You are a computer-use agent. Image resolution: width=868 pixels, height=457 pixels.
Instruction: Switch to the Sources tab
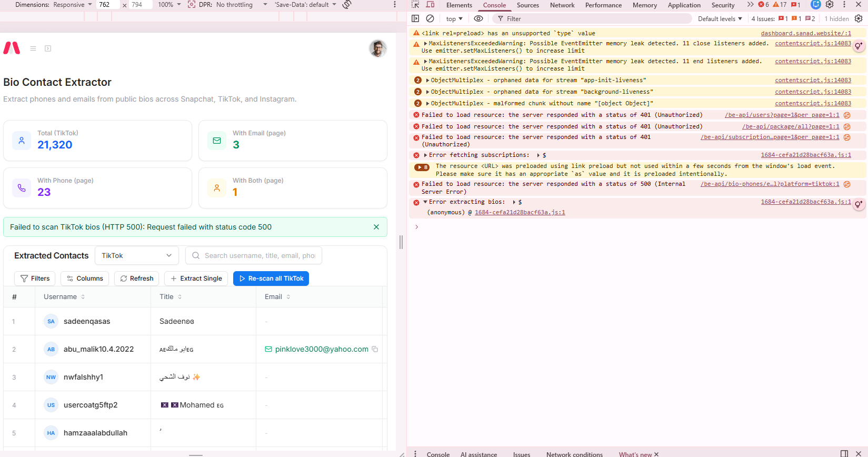pyautogui.click(x=528, y=5)
